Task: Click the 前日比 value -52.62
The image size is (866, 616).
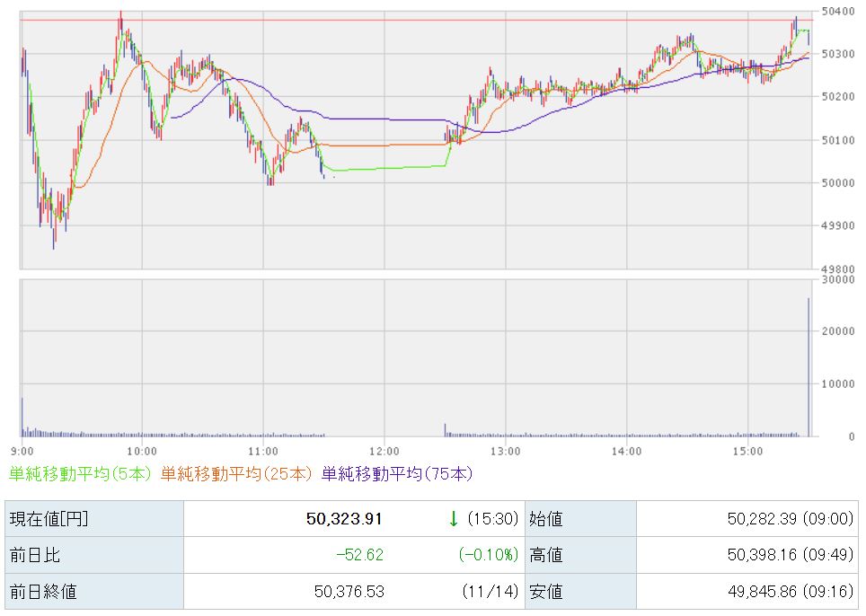Action: coord(358,555)
